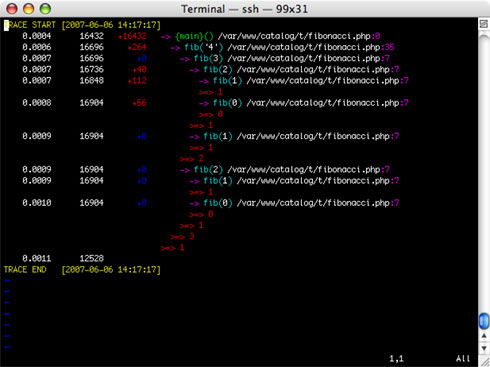The image size is (490, 367).
Task: Click the window title "Terminal — ssh — 99x31"
Action: click(x=244, y=9)
